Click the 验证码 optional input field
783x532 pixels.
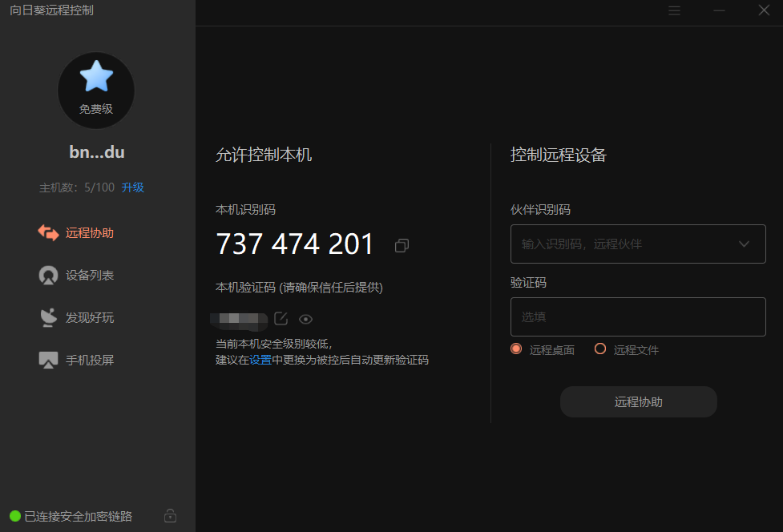click(x=638, y=317)
